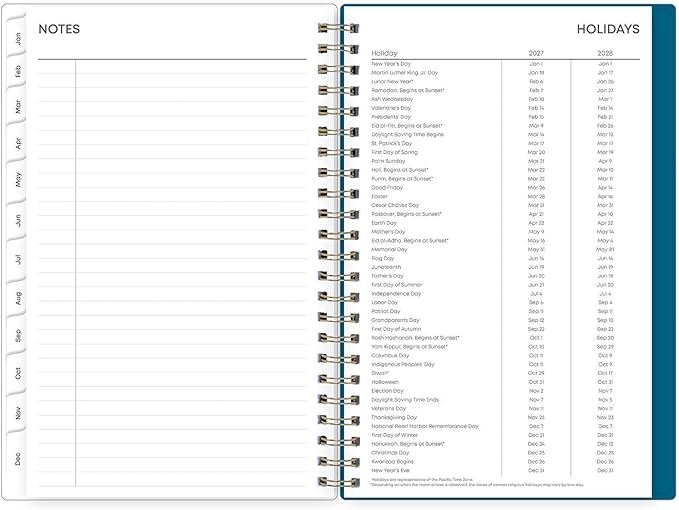Go to the May tab
Image resolution: width=679 pixels, height=510 pixels.
tap(16, 180)
